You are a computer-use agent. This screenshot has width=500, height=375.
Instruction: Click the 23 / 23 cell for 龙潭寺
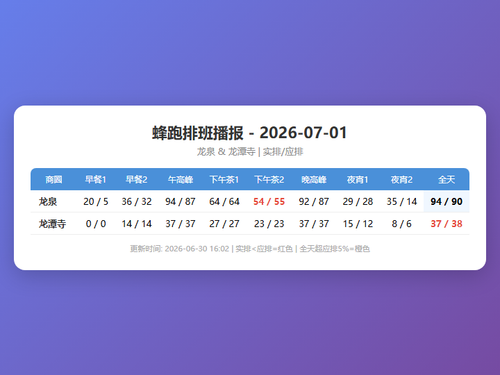coord(269,224)
